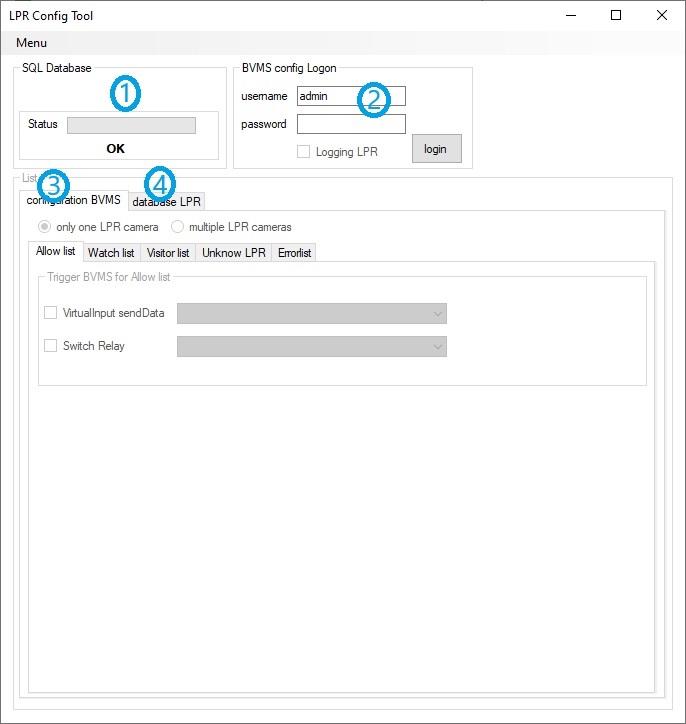Click the SQL Database status bar
Viewport: 686px width, 724px height.
(x=131, y=125)
